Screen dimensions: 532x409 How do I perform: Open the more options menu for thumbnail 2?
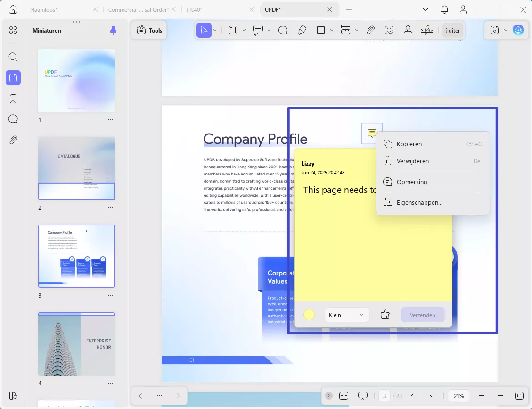click(x=111, y=208)
